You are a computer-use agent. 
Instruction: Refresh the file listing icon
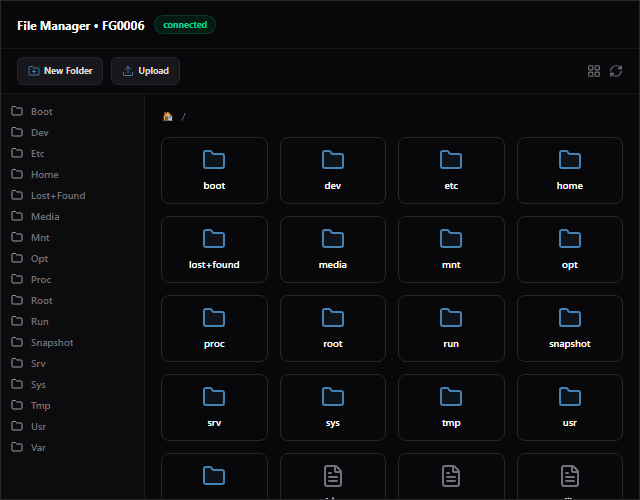pyautogui.click(x=616, y=71)
